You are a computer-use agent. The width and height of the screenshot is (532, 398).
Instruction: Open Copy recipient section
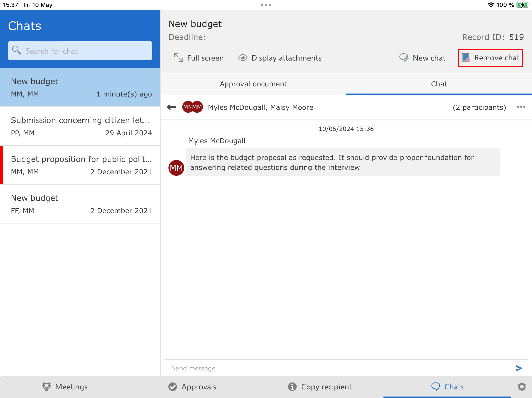click(x=320, y=387)
